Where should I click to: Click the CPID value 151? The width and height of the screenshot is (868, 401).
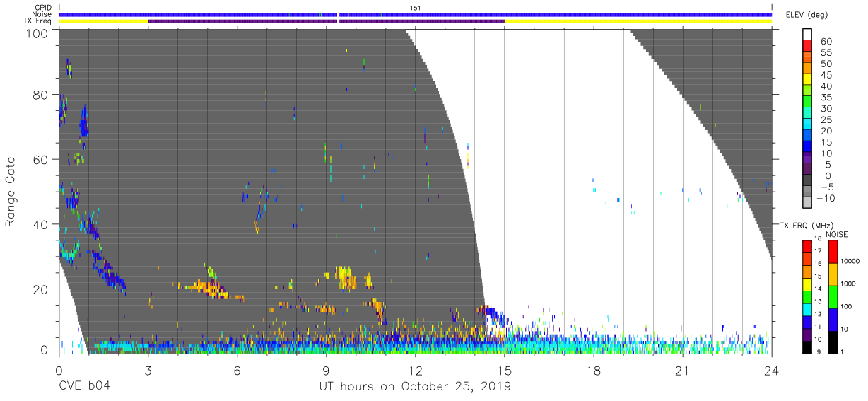click(x=415, y=7)
